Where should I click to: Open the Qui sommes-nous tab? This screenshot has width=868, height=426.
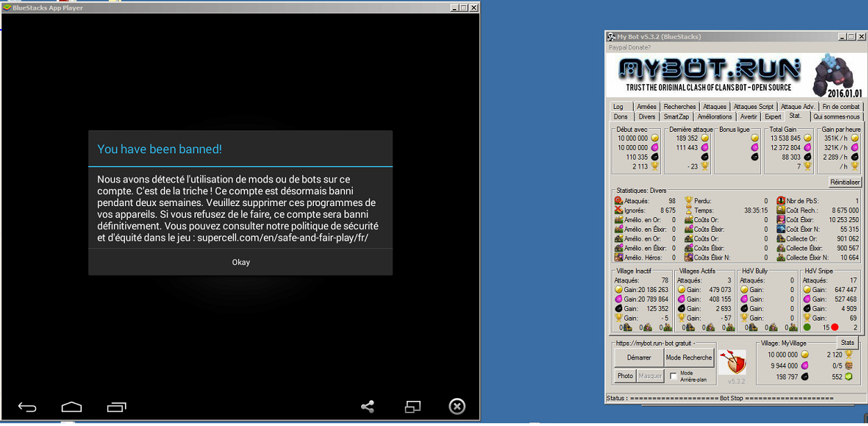[836, 117]
